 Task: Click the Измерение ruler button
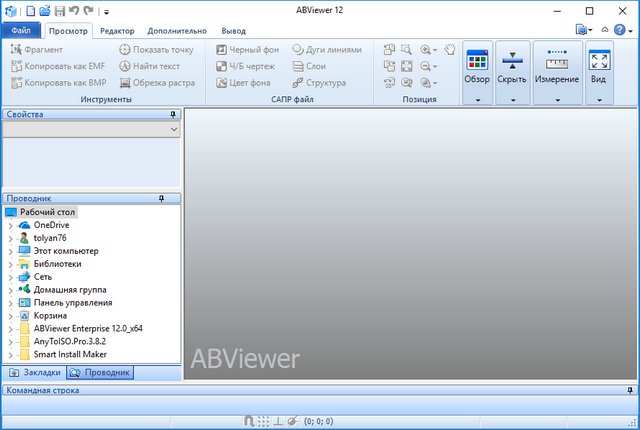tap(556, 72)
